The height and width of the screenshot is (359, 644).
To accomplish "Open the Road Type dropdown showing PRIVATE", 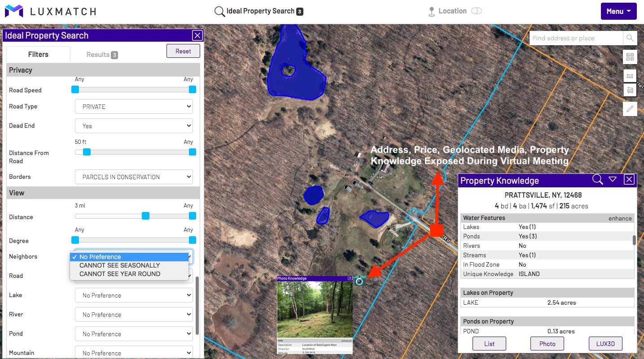I will (134, 107).
